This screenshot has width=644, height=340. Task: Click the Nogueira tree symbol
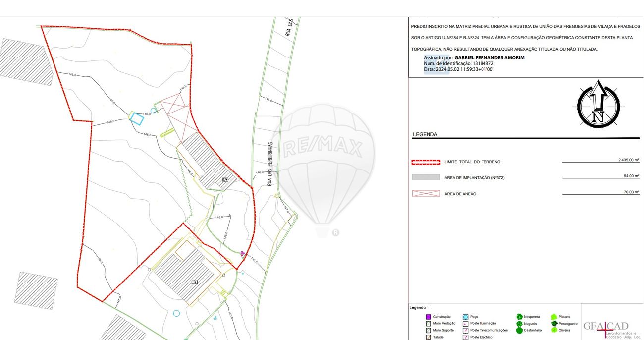pyautogui.click(x=519, y=324)
